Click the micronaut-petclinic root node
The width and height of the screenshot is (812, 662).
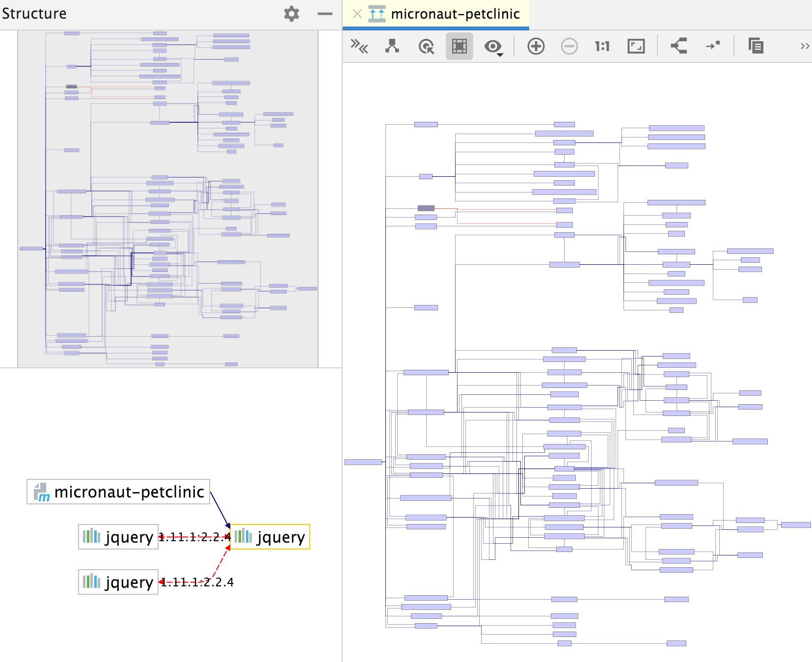[118, 492]
